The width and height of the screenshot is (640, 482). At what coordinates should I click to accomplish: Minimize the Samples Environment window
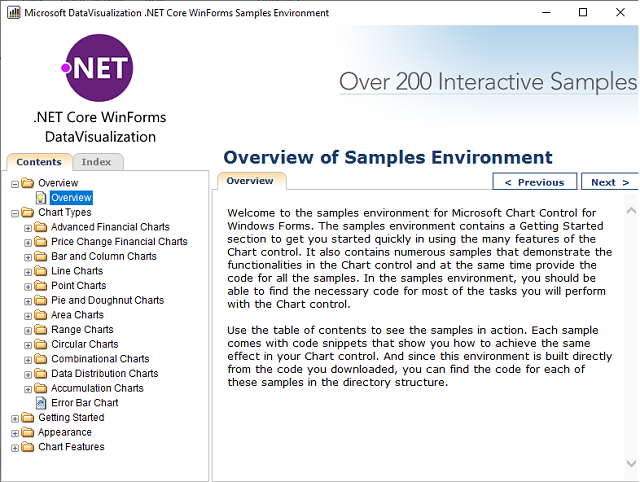(546, 13)
